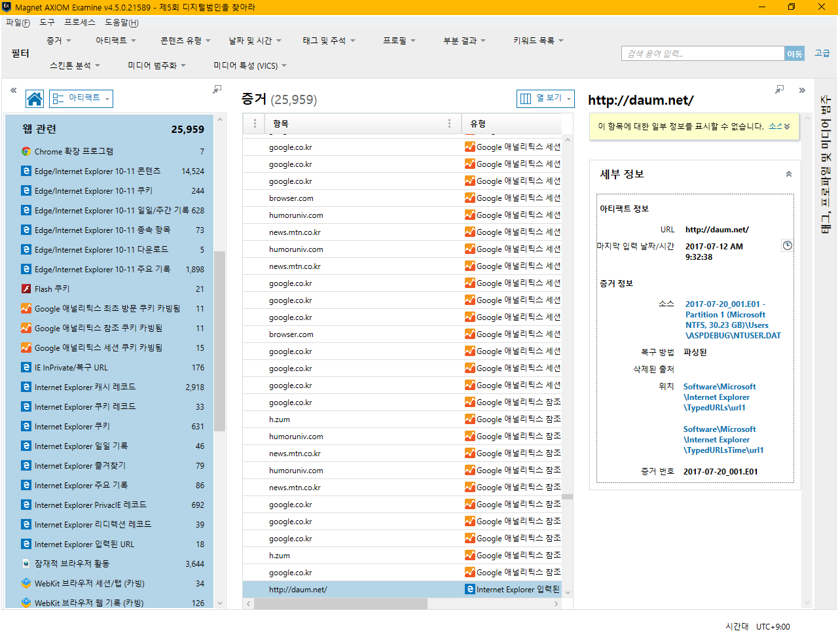The width and height of the screenshot is (838, 644).
Task: Open the 미디어 범주화 filter dropdown
Action: coord(157,65)
